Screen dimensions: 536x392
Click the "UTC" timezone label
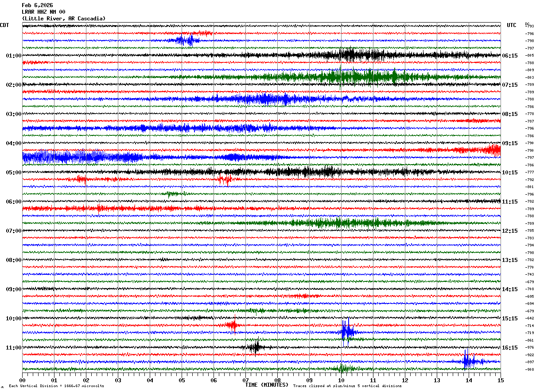(x=512, y=25)
